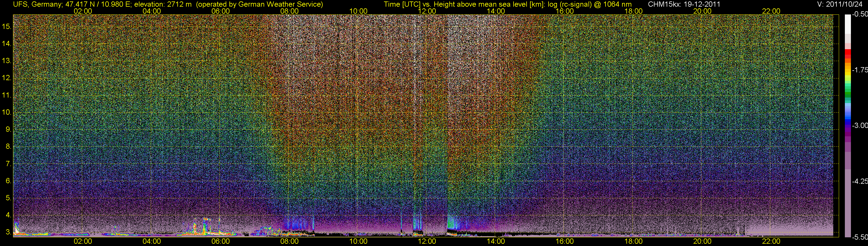The width and height of the screenshot is (868, 246).
Task: Click the top-axis time label 22:00
Action: click(771, 11)
